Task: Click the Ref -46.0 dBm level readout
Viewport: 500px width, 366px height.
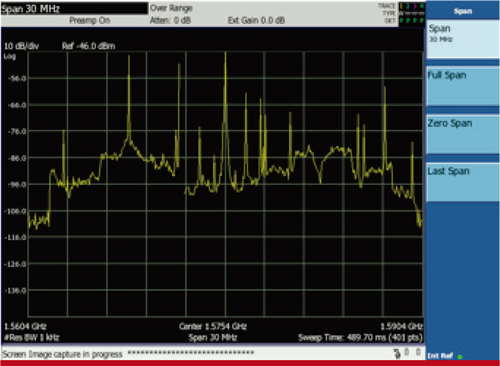Action: 89,46
